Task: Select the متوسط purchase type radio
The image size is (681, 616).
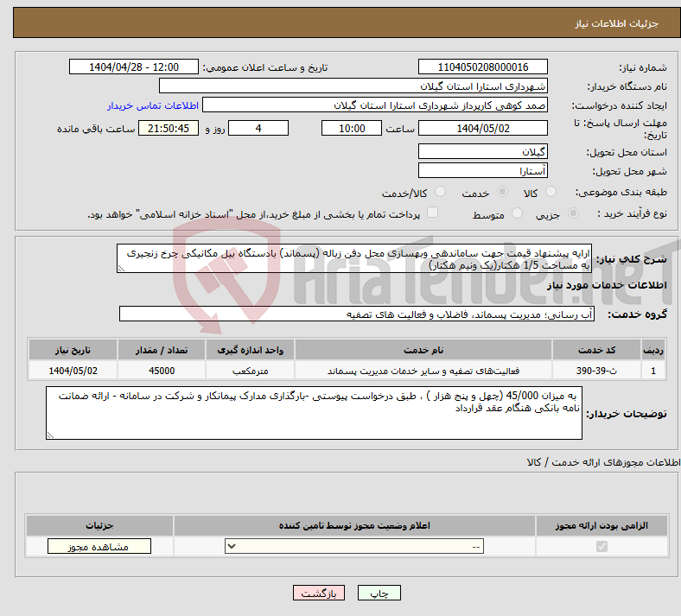Action: pyautogui.click(x=517, y=213)
